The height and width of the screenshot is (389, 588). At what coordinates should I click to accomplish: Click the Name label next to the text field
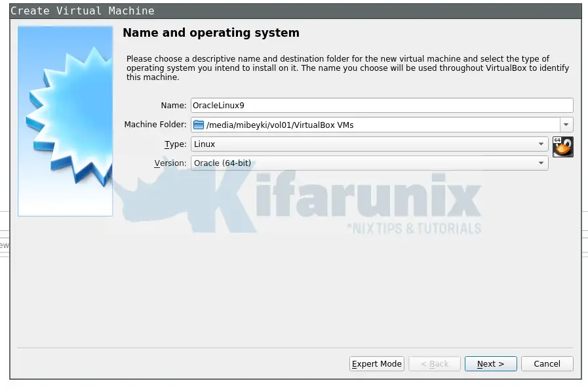point(173,104)
